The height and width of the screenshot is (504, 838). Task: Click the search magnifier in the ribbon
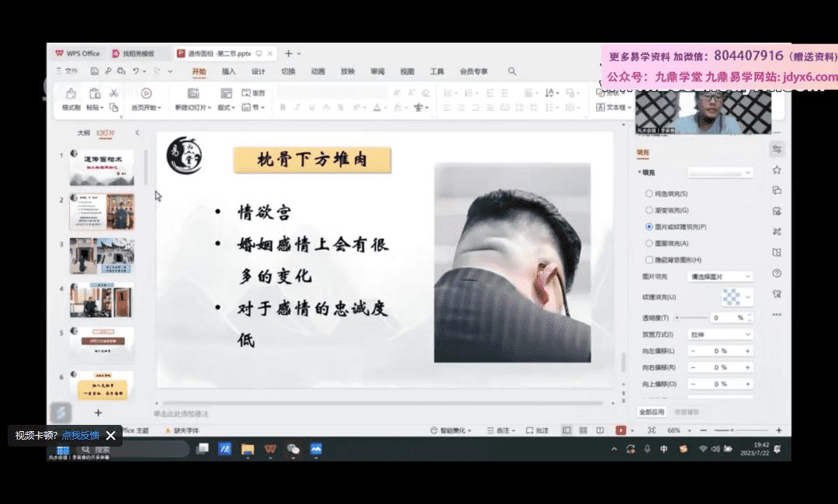[512, 71]
